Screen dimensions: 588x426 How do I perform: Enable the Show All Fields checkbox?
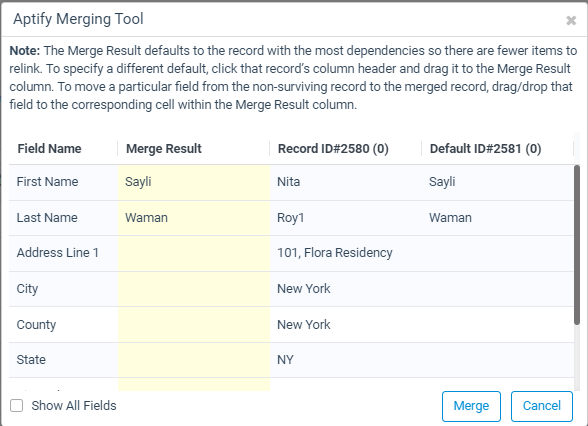tap(16, 405)
